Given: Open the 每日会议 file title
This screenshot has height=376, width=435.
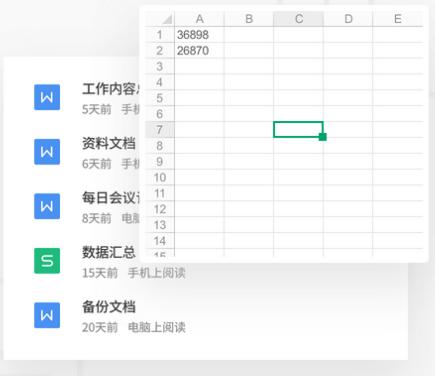Looking at the screenshot, I should click(111, 198).
